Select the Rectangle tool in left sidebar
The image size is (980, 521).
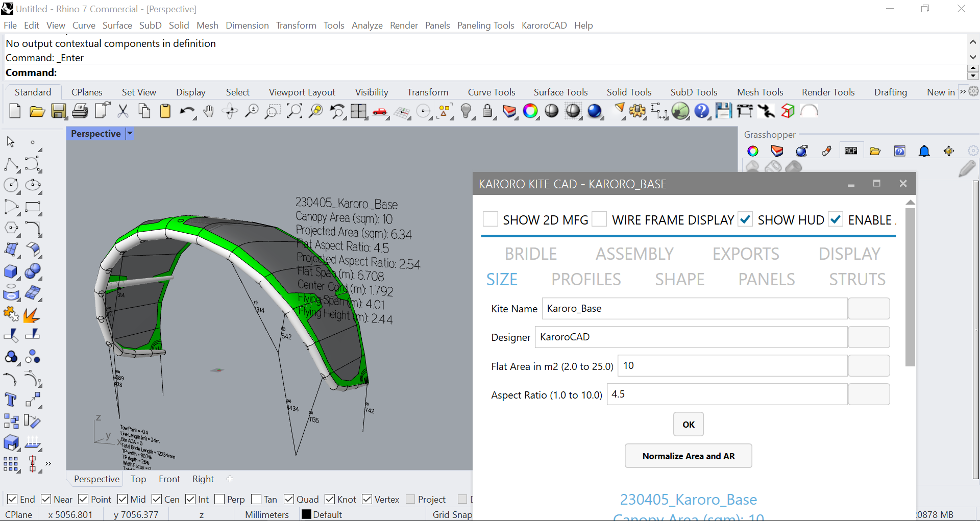33,207
